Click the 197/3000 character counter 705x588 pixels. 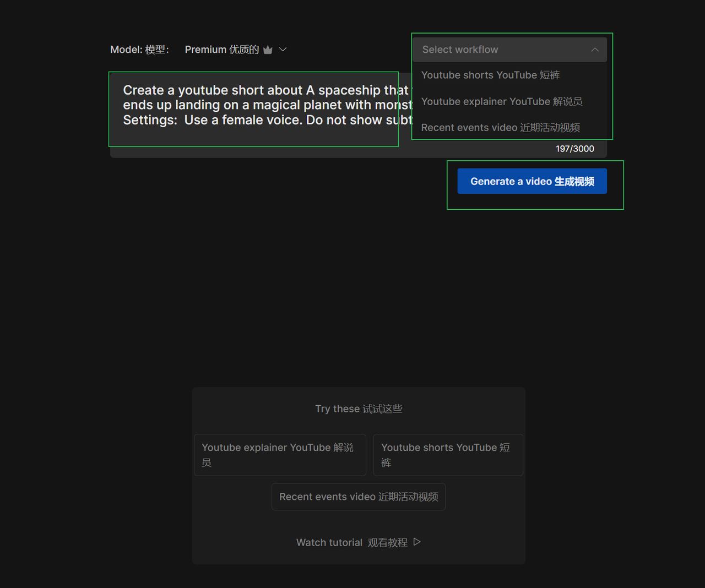(575, 149)
